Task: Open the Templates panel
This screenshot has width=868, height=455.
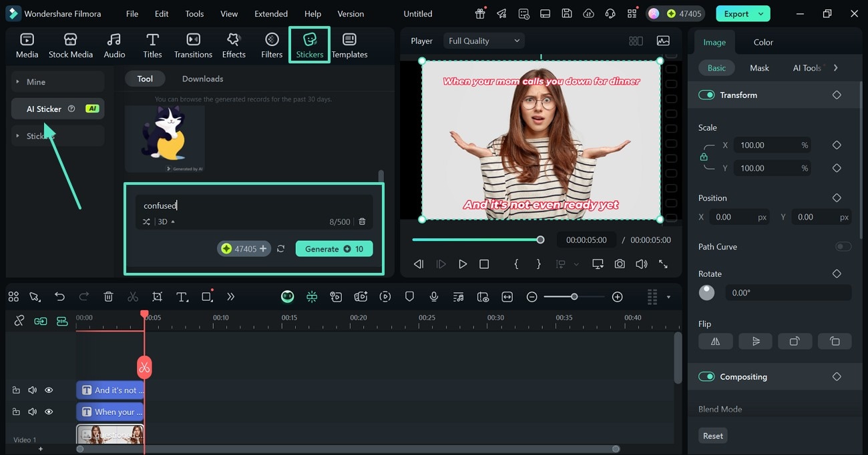Action: click(349, 45)
